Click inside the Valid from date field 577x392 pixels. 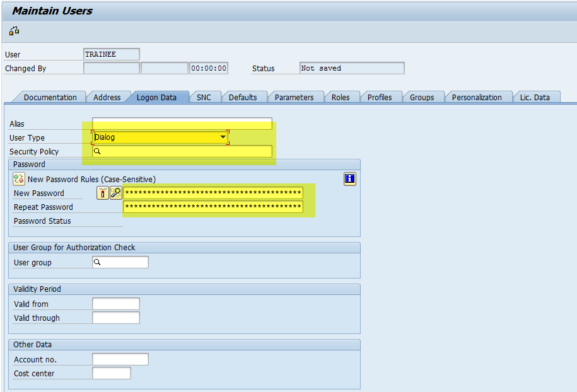116,303
